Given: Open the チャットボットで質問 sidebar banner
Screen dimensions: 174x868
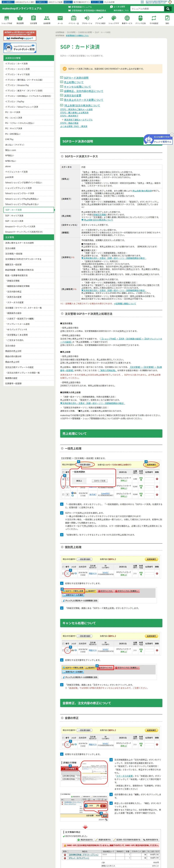Looking at the screenshot, I should click(20, 48).
